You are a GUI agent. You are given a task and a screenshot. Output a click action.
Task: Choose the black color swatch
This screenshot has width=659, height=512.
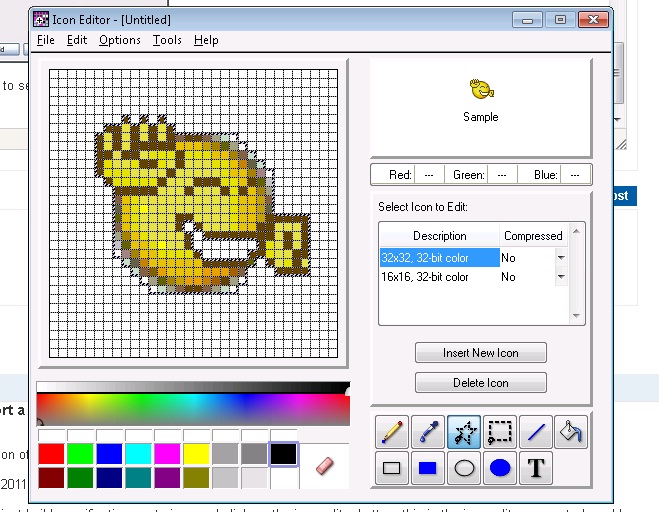click(283, 454)
